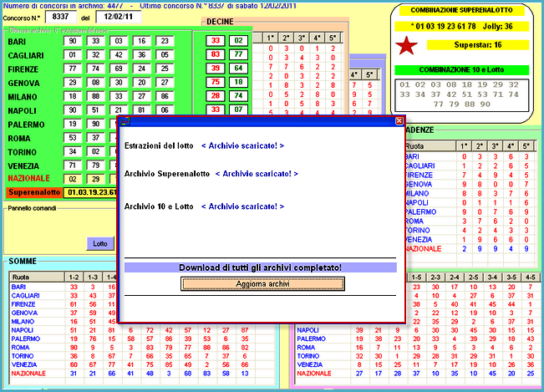Screen dimensions: 544x392
Task: Click the 'Download di tutti gli archivi completato!' bar
Action: (x=261, y=267)
